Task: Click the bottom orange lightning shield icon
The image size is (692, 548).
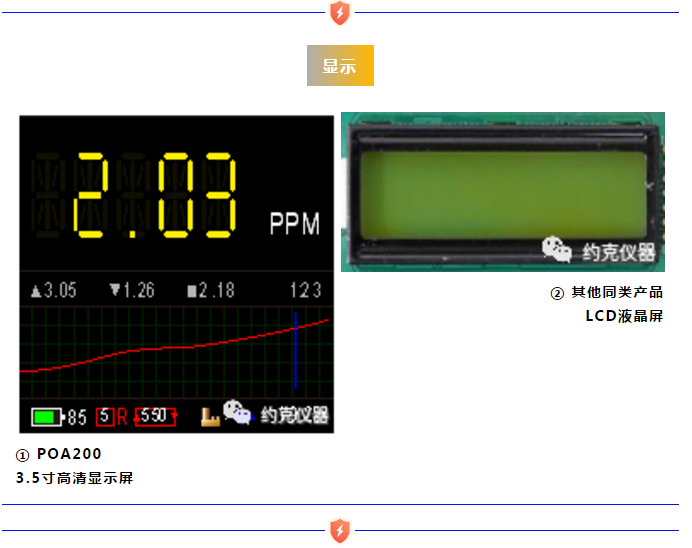Action: coord(340,530)
